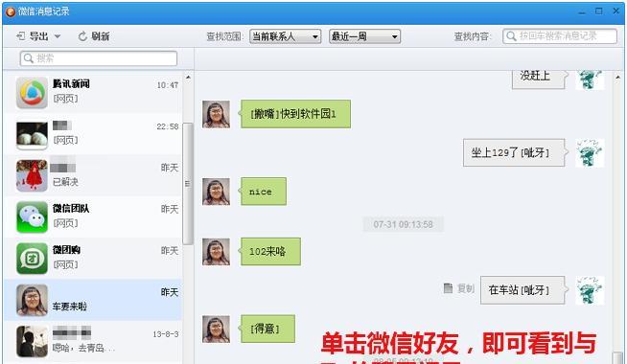
Task: Open the 最近一周 time range dropdown
Action: pyautogui.click(x=364, y=36)
